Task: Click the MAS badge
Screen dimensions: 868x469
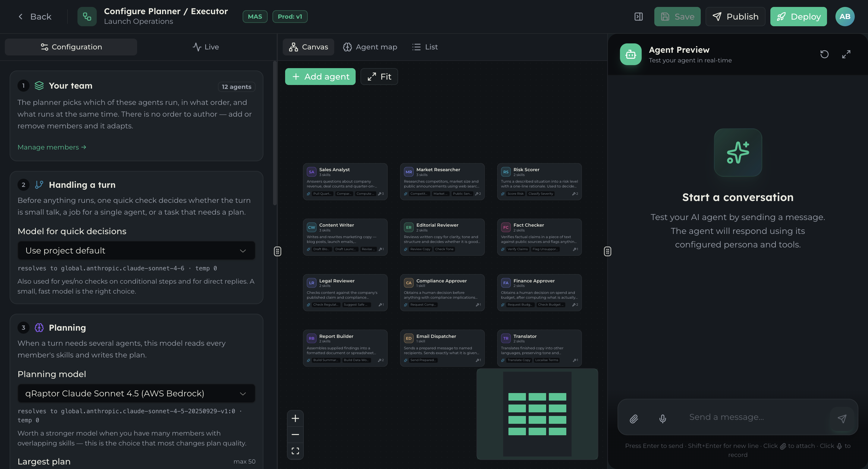Action: (x=255, y=17)
